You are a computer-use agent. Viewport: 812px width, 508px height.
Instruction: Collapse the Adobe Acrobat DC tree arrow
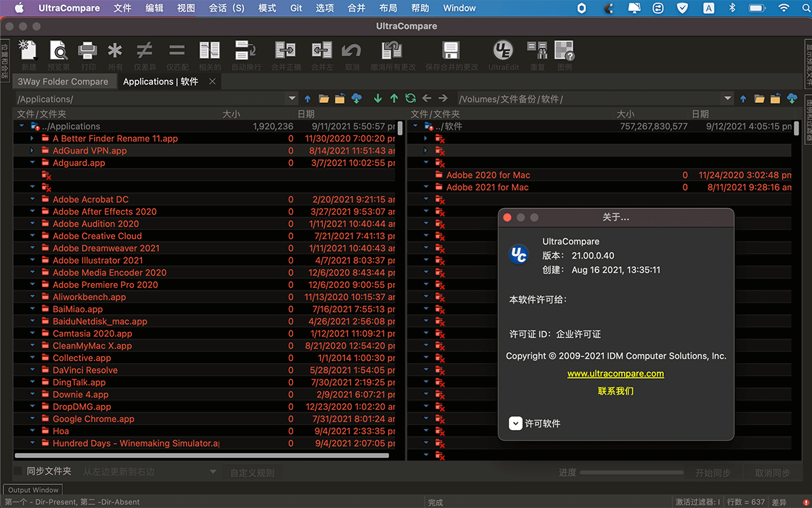(x=32, y=199)
